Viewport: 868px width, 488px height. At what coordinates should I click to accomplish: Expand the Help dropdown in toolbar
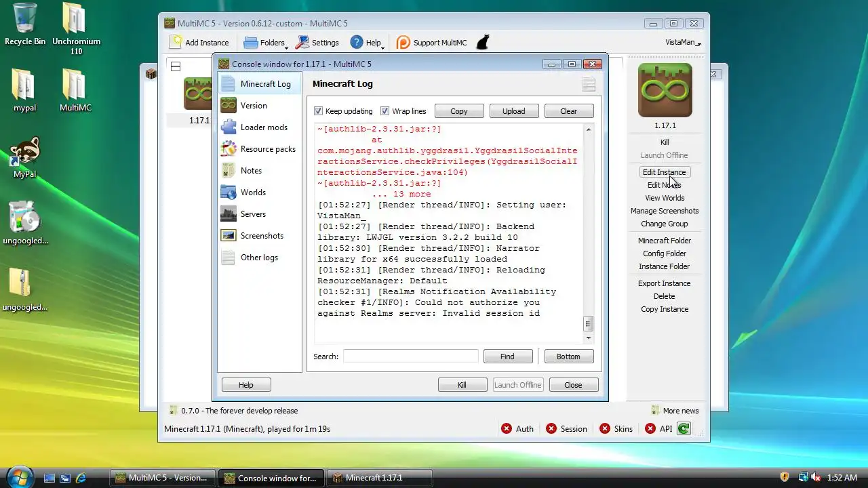point(367,42)
